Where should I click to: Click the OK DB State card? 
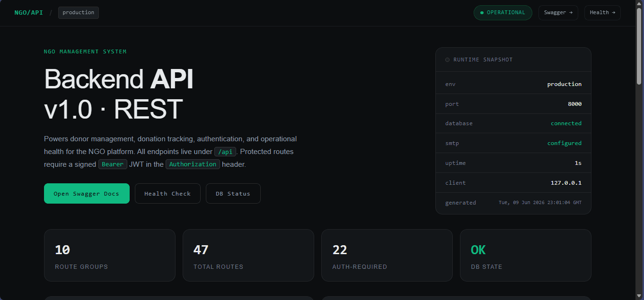pos(526,256)
